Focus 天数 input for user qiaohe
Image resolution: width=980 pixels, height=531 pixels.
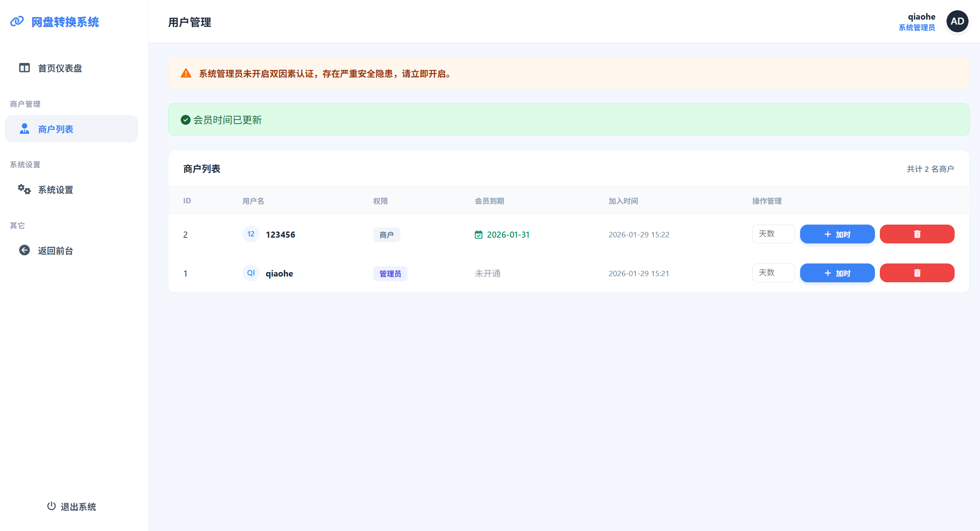pyautogui.click(x=773, y=273)
